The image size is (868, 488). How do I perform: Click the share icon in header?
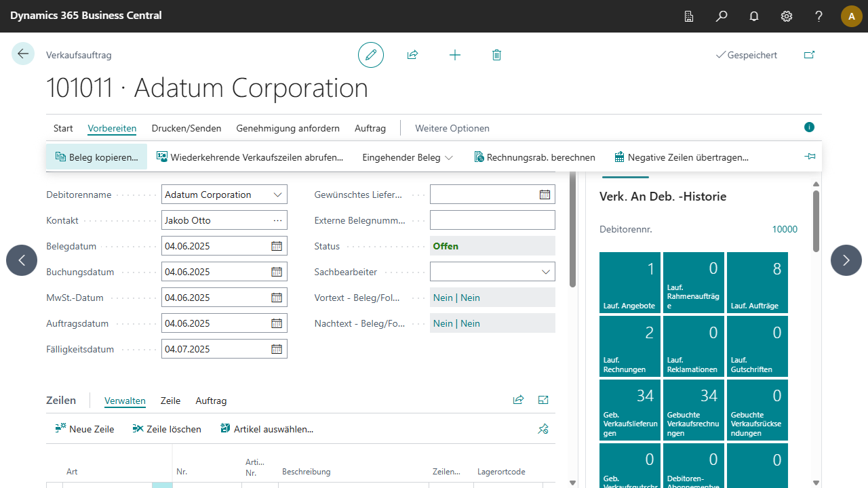[412, 55]
